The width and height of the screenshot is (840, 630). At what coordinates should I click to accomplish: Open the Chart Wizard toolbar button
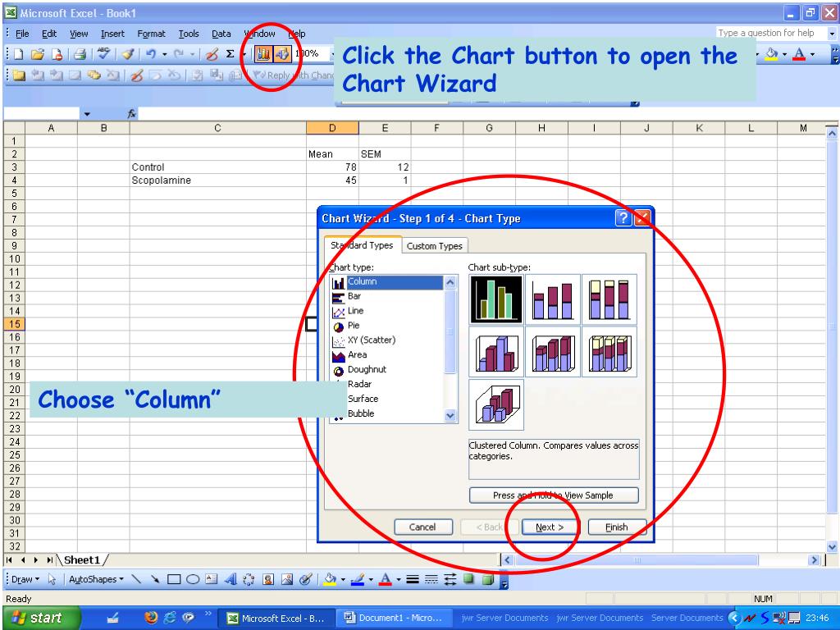[x=263, y=53]
